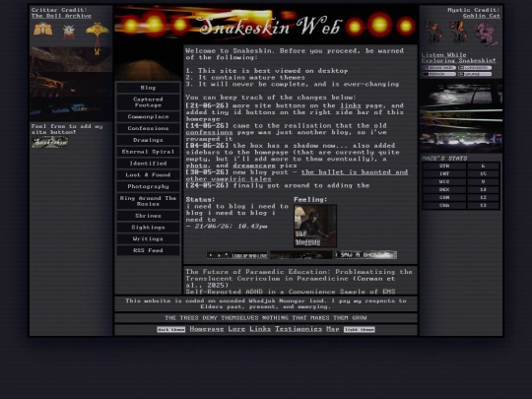Open Captured Footage from navigation
Image resolution: width=532 pixels, height=399 pixels.
(x=148, y=102)
